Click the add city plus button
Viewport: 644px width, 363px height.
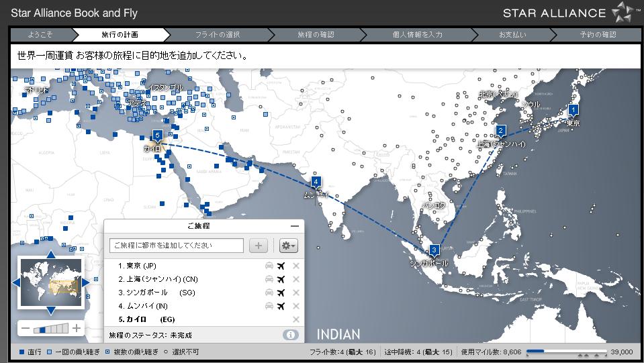coord(259,246)
